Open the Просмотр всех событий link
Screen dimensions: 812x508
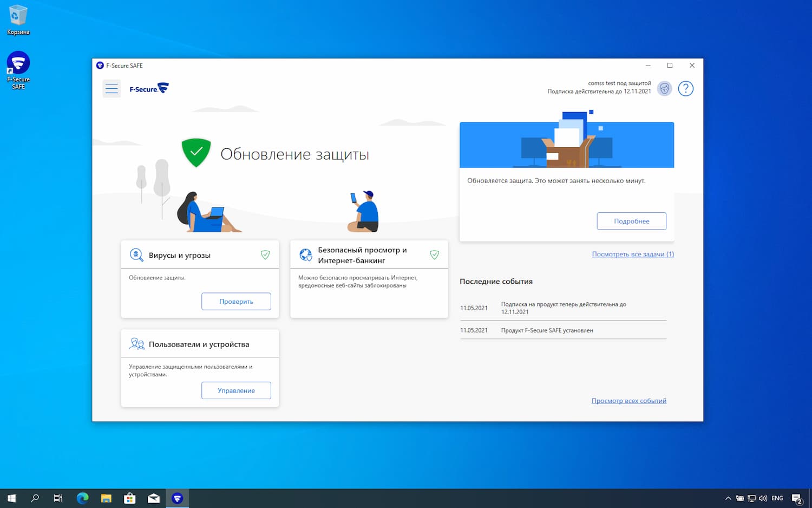tap(629, 401)
